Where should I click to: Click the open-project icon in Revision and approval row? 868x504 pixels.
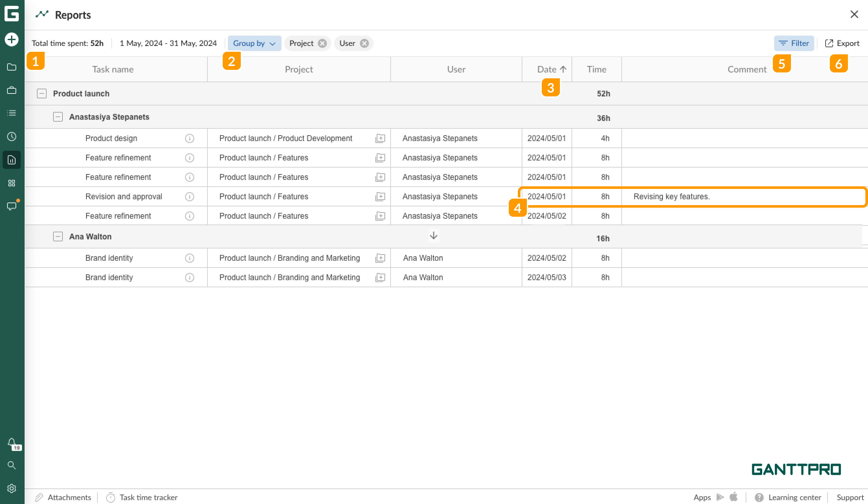(x=380, y=197)
